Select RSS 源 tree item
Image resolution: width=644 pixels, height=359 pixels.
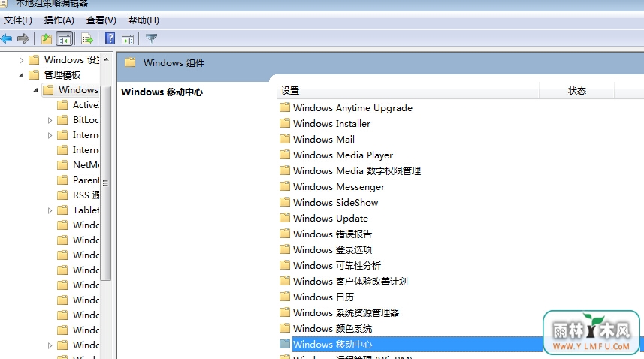86,195
